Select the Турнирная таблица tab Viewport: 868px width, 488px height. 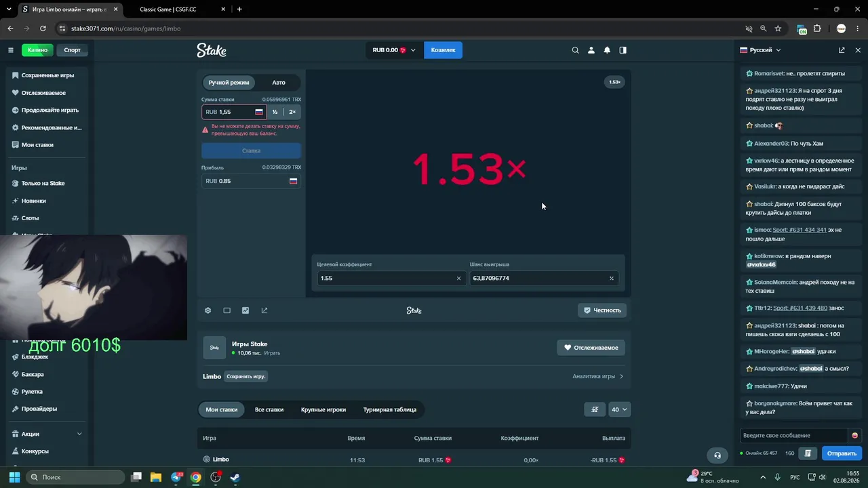click(390, 409)
